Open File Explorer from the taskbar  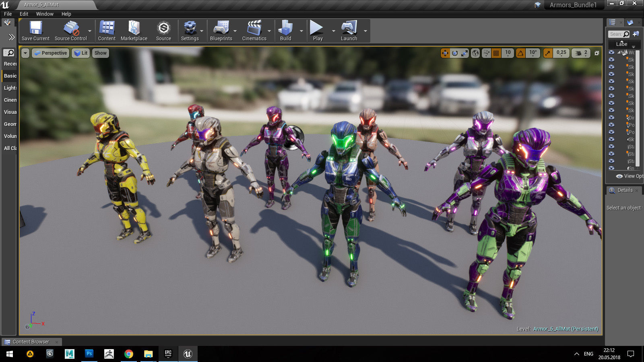[x=148, y=354]
